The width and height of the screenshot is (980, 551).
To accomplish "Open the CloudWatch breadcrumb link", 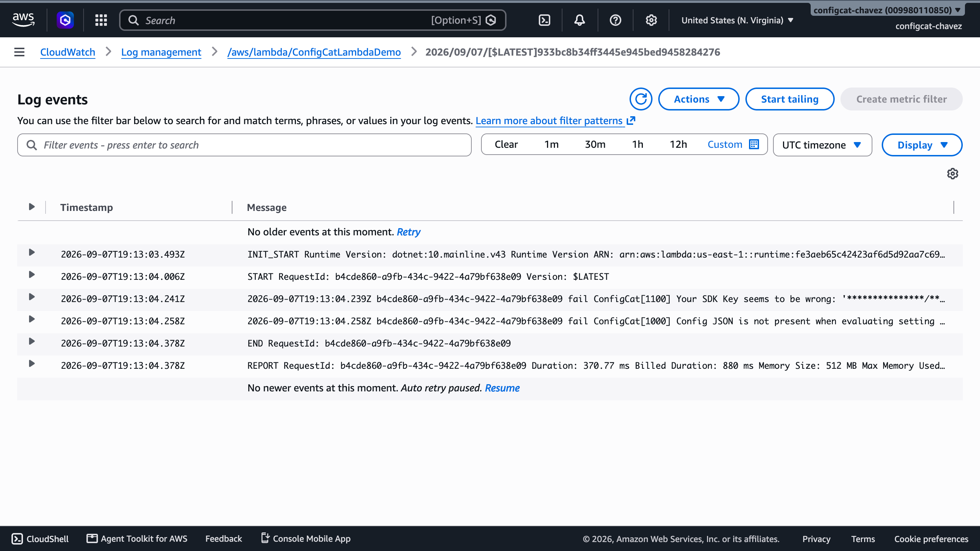I will point(68,52).
